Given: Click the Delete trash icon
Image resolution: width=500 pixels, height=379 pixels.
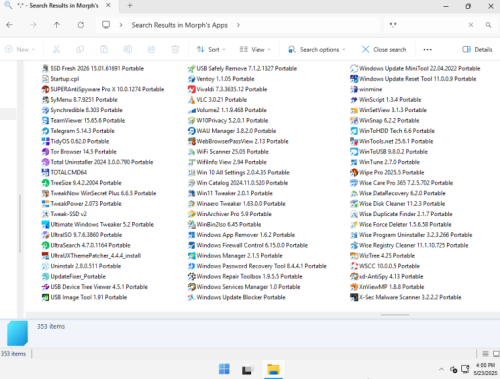Looking at the screenshot, I should (x=175, y=49).
